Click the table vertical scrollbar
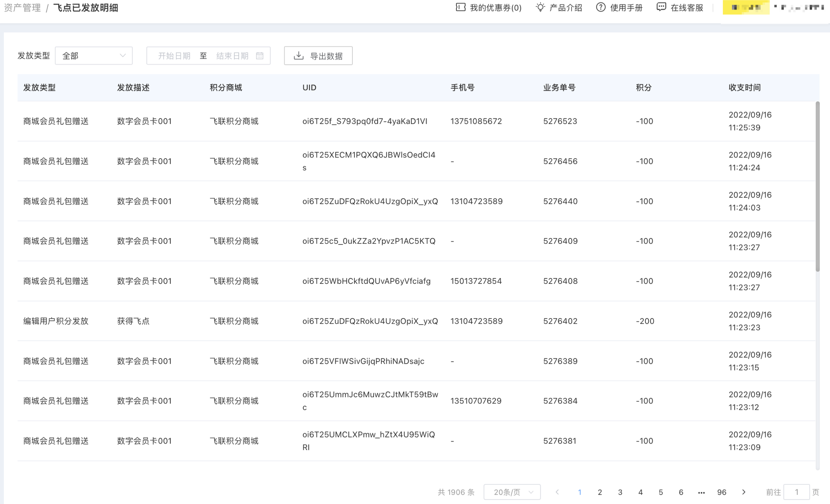This screenshot has width=830, height=504. coord(817,187)
